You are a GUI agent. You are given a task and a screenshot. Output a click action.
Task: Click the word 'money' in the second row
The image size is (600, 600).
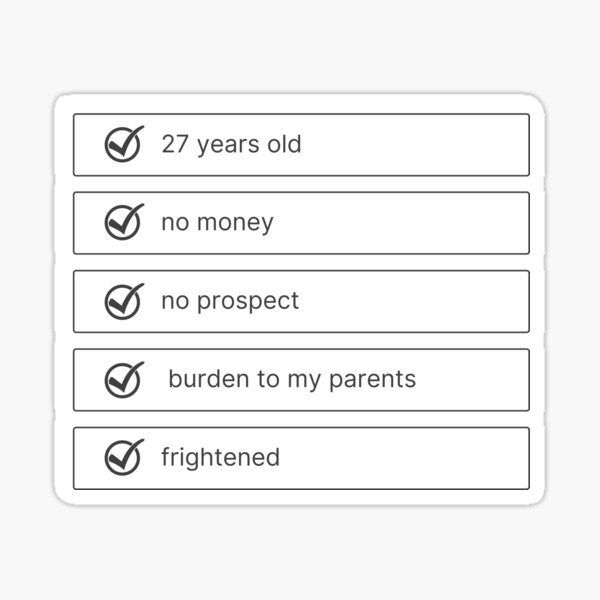coord(235,224)
